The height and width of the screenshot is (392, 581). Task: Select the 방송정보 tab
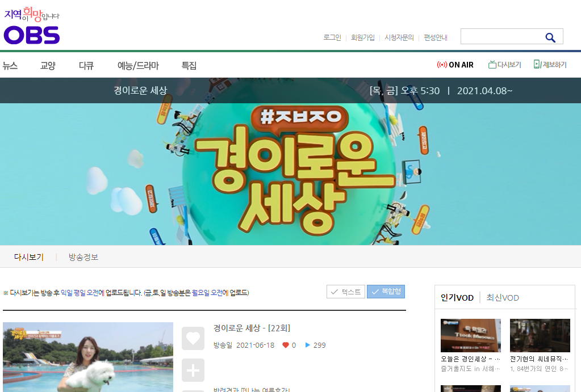point(83,257)
